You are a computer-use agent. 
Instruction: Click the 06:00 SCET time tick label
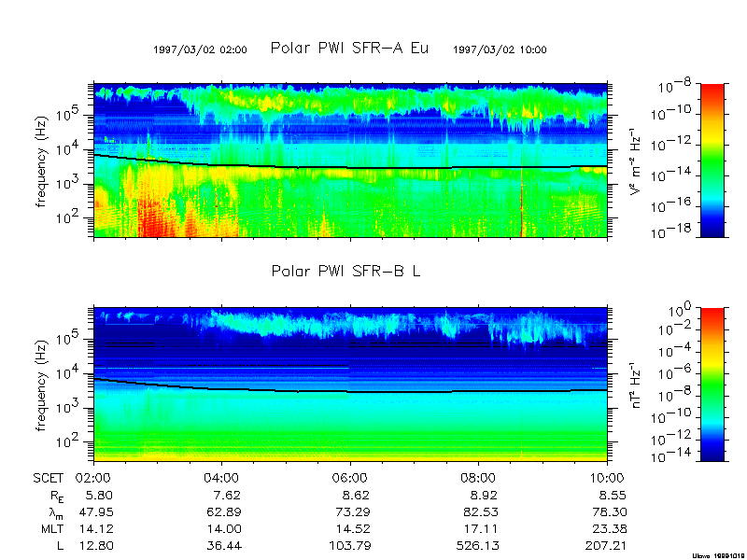click(350, 479)
